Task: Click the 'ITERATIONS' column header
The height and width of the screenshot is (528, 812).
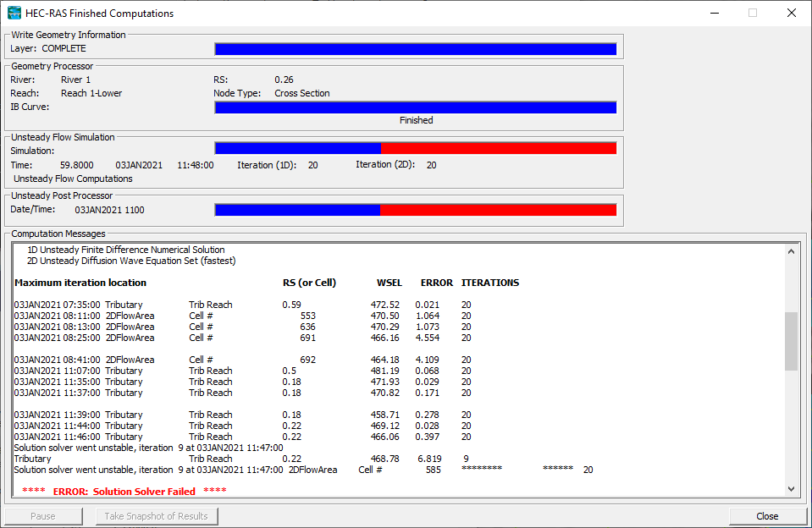Action: (490, 283)
